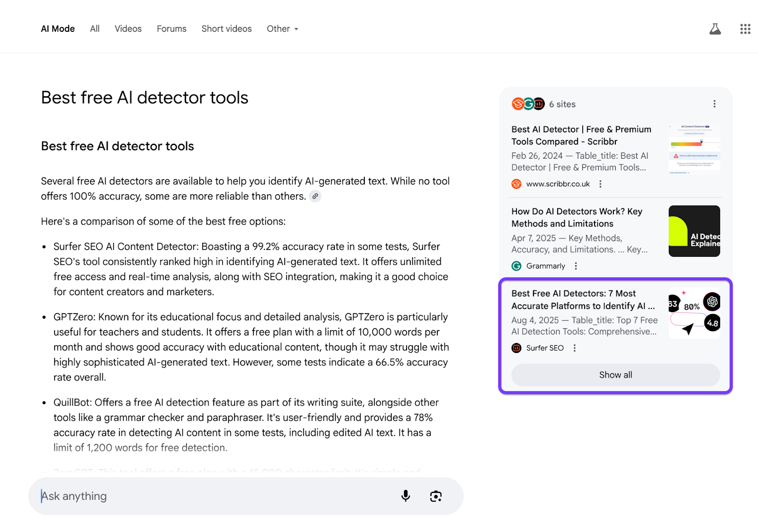Select the Forums tab
The width and height of the screenshot is (758, 532).
171,29
